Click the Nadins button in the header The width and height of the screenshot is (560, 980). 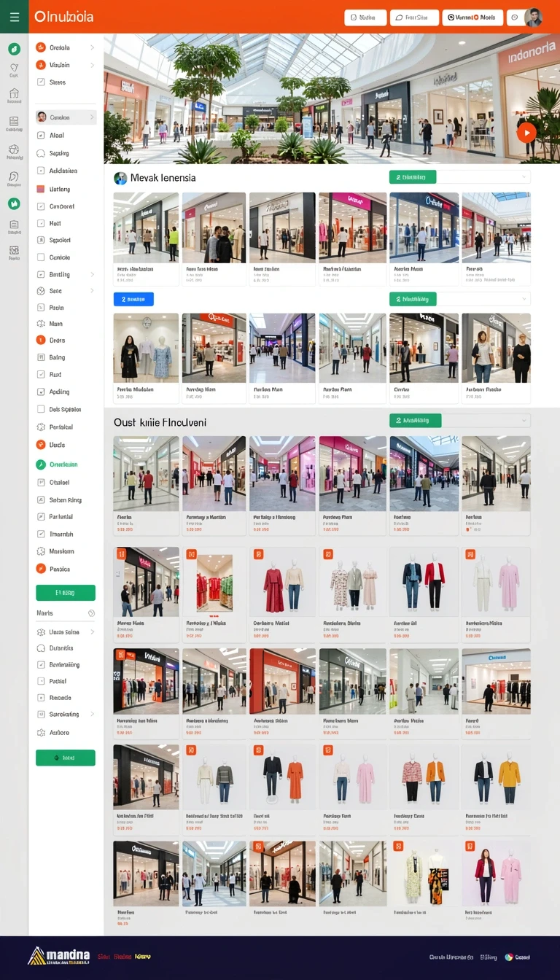(365, 17)
